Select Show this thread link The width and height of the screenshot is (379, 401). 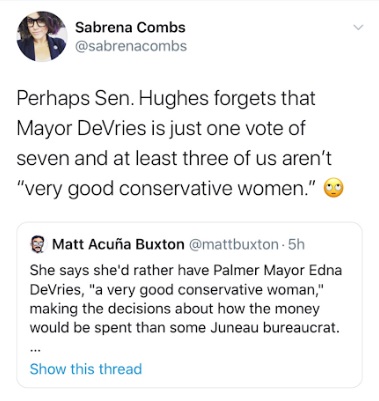tap(86, 369)
